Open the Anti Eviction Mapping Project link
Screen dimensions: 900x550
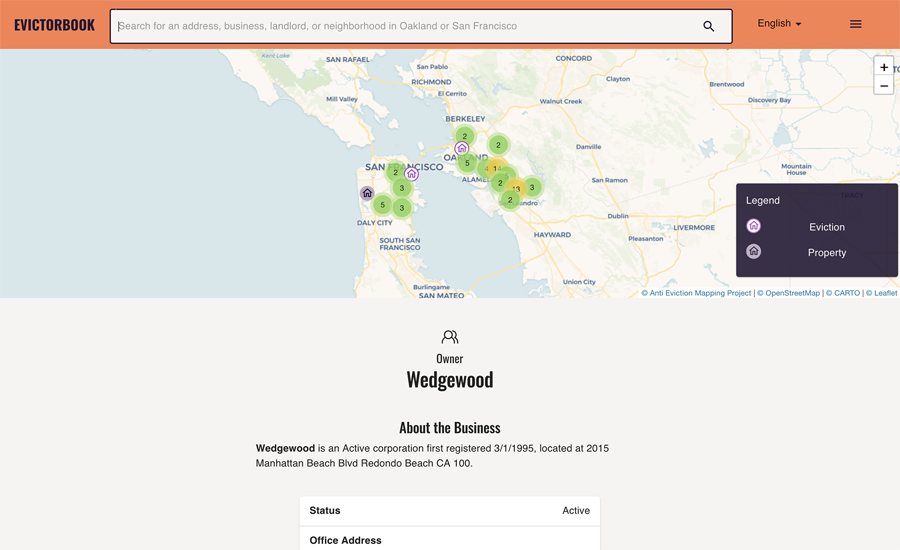[x=696, y=293]
